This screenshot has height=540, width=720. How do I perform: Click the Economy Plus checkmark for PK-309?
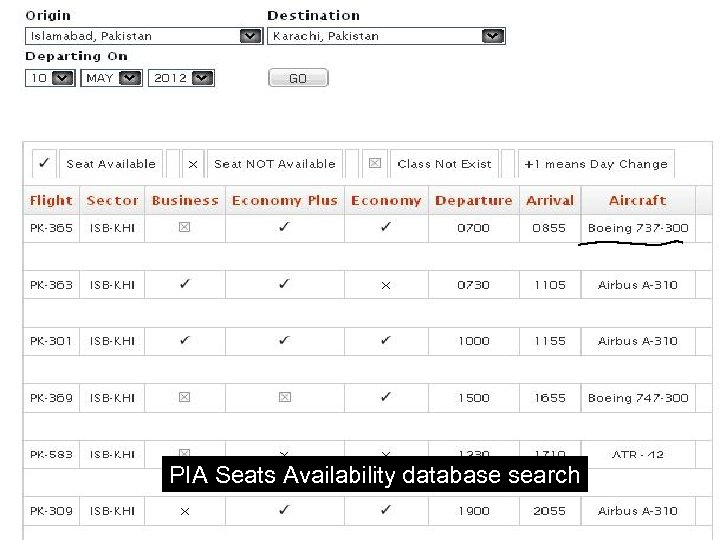coord(284,510)
